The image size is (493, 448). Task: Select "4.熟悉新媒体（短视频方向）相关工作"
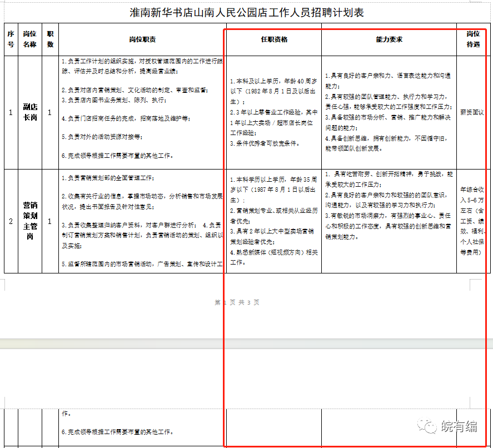click(x=274, y=257)
